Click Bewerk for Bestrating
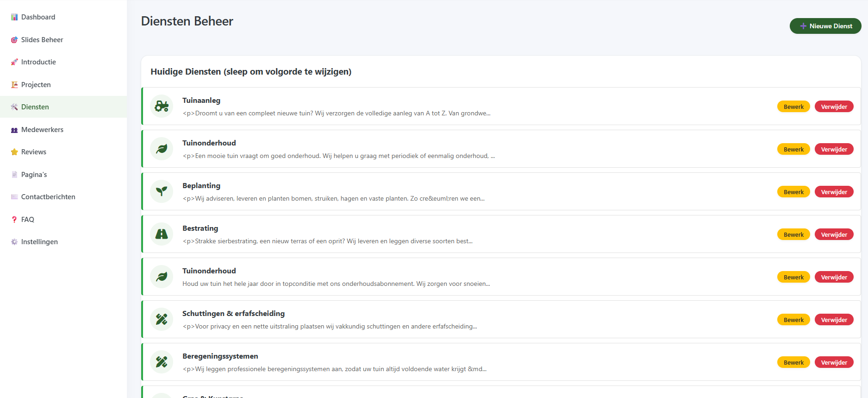Viewport: 868px width, 398px height. click(x=793, y=234)
